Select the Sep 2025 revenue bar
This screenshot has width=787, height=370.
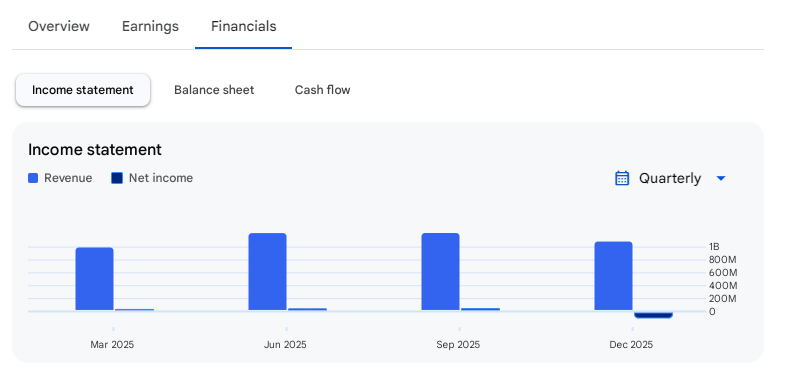(x=440, y=272)
